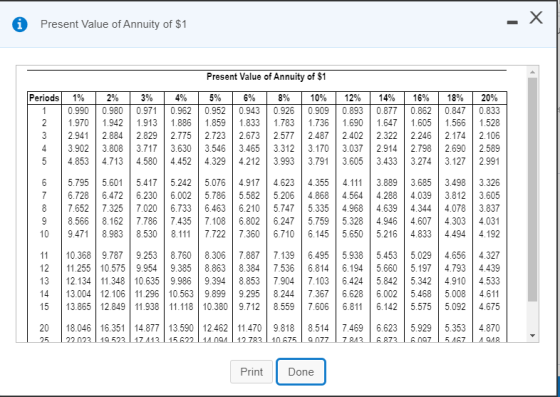Click value 6.814 in period 12
This screenshot has width=560, height=397.
(318, 268)
